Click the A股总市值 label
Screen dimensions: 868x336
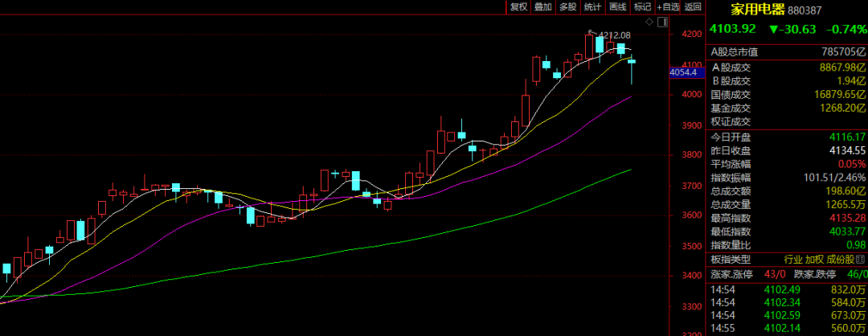735,52
